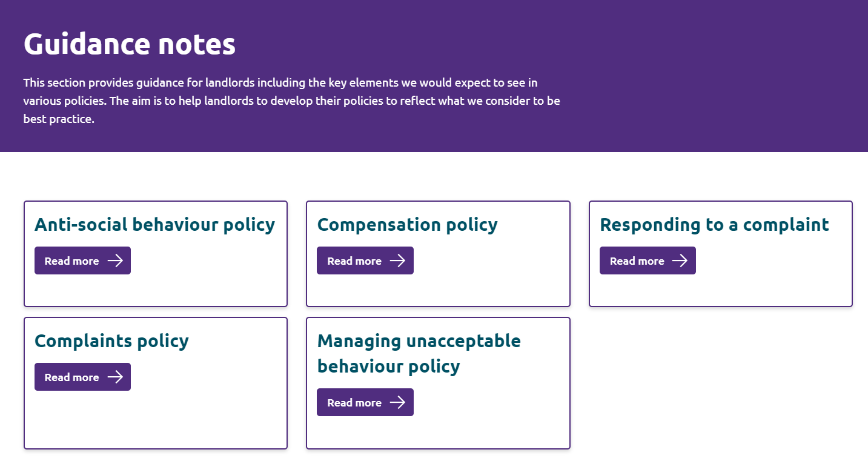Open the Compensation policy title link
Viewport: 868px width, 461px height.
(407, 225)
